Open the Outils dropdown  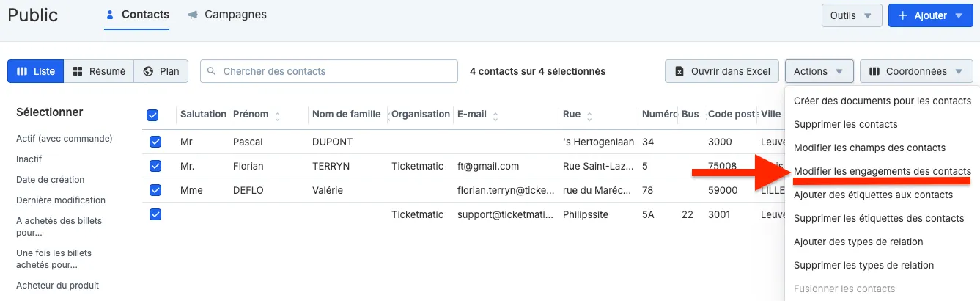click(x=851, y=15)
